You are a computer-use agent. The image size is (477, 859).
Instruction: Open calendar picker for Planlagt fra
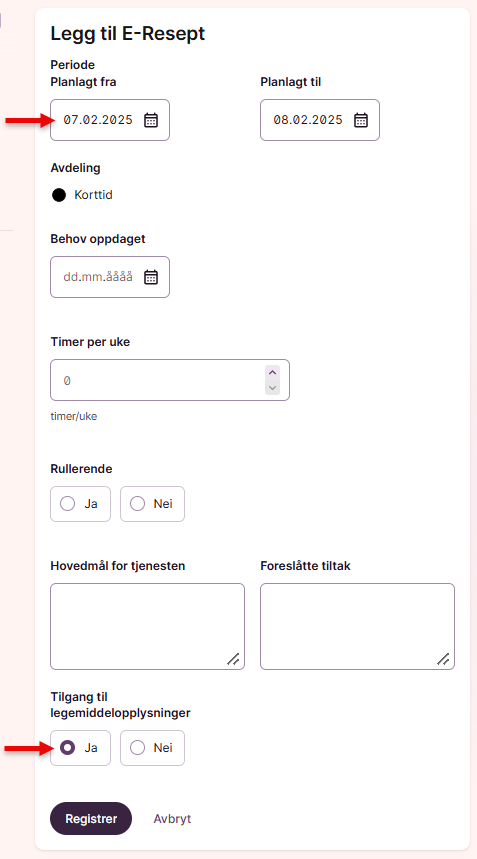(151, 120)
